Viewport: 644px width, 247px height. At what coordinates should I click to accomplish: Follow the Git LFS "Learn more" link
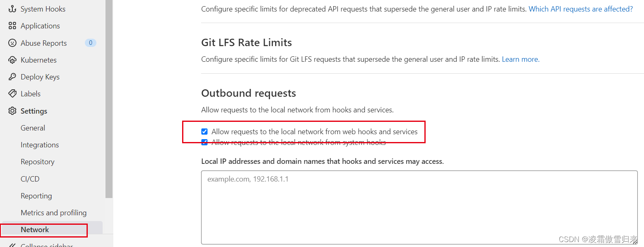(x=520, y=59)
